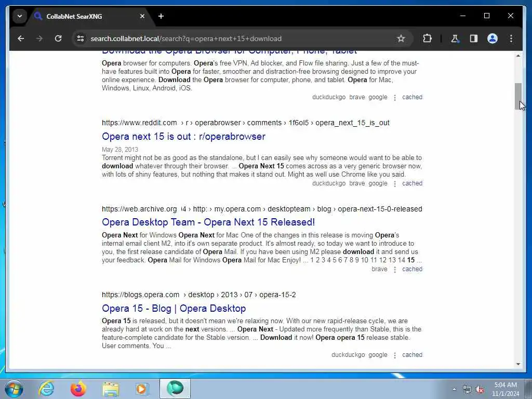
Task: Launch Internet Explorer from the taskbar
Action: pos(46,389)
